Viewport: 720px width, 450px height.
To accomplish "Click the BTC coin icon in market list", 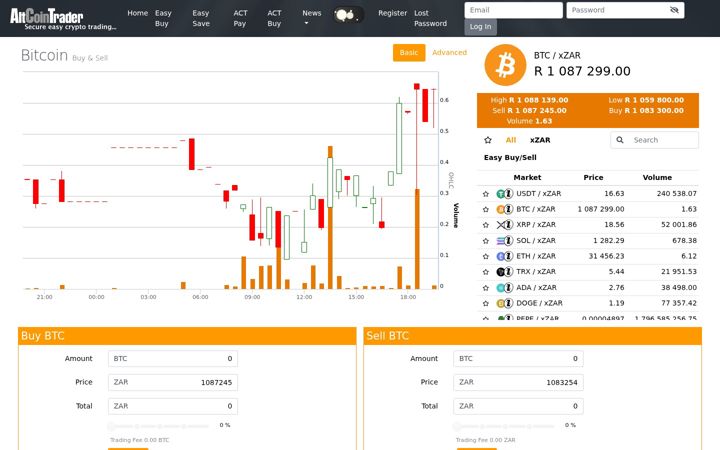I will click(x=501, y=209).
